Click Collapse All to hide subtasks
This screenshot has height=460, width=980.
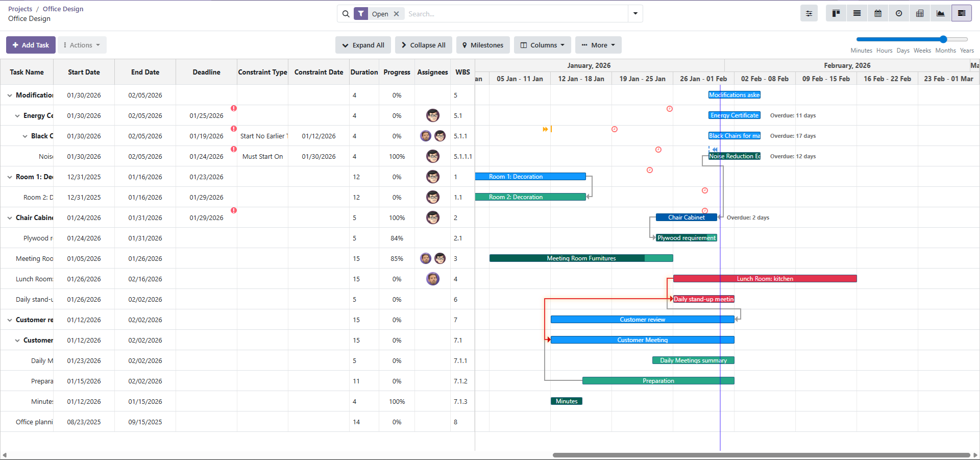click(x=423, y=45)
